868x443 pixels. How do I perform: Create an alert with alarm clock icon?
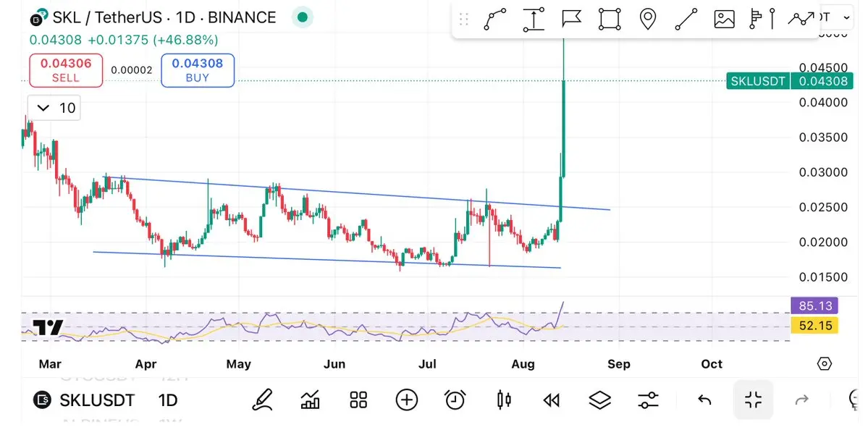click(455, 400)
